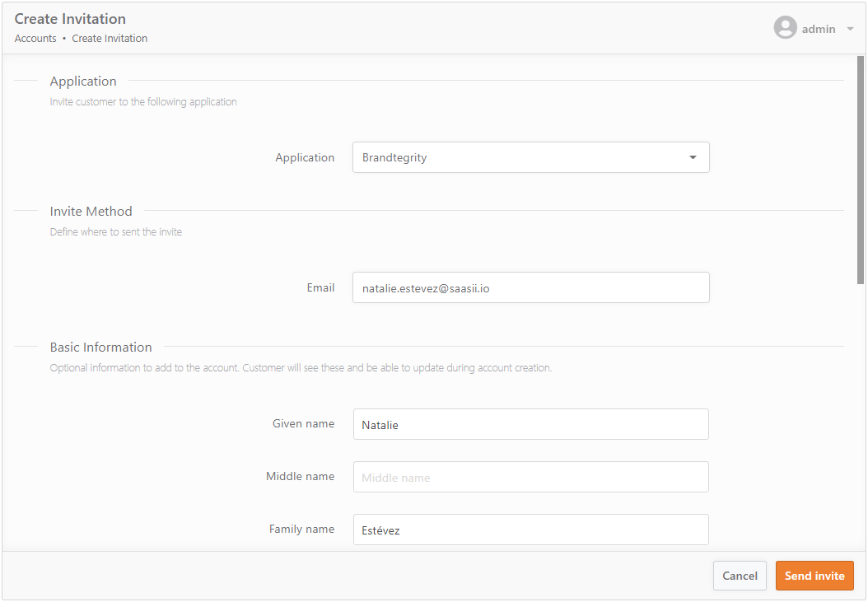This screenshot has width=868, height=602.
Task: Focus the Given name field with Natalie
Action: [x=531, y=424]
